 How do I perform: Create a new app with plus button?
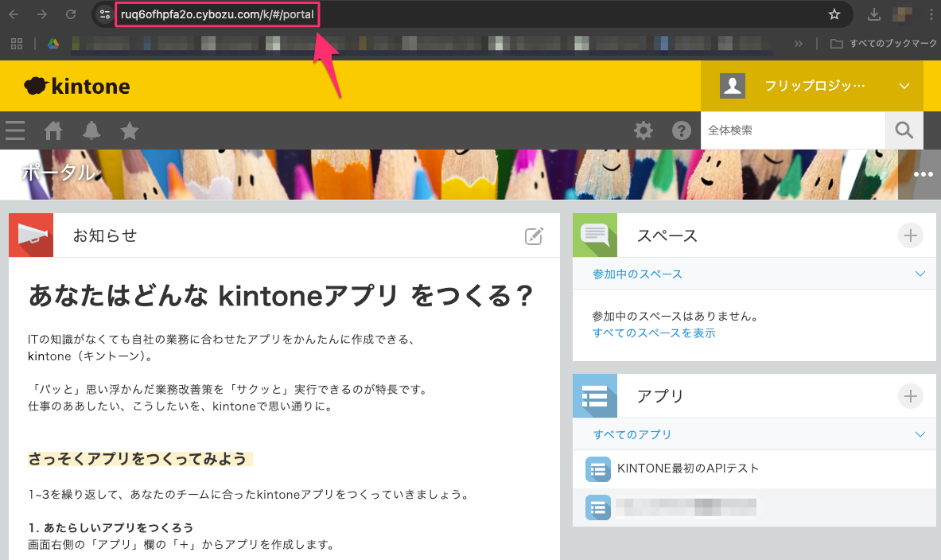(911, 395)
